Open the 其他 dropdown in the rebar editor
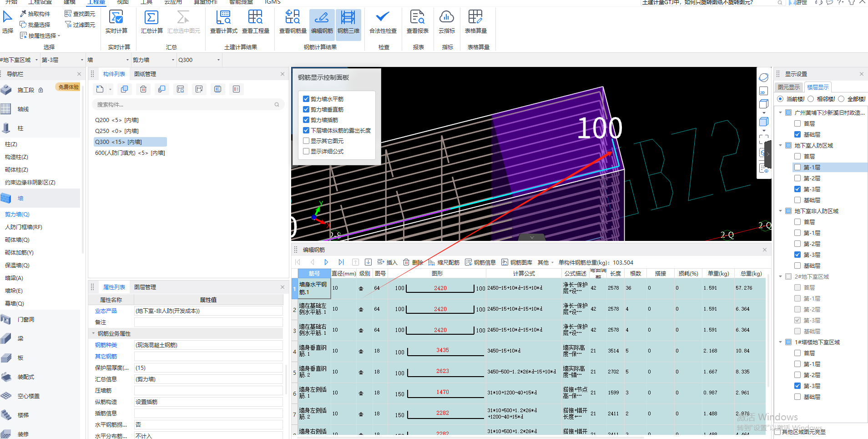Image resolution: width=868 pixels, height=439 pixels. [x=545, y=262]
